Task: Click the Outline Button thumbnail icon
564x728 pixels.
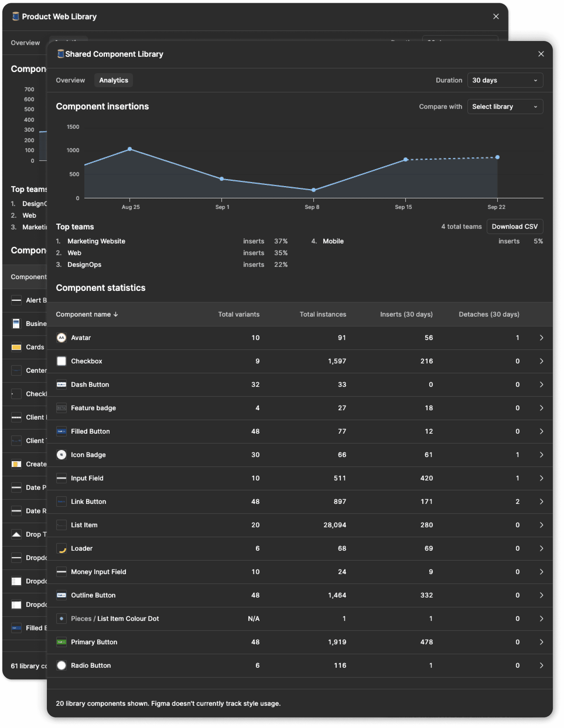Action: 61,595
